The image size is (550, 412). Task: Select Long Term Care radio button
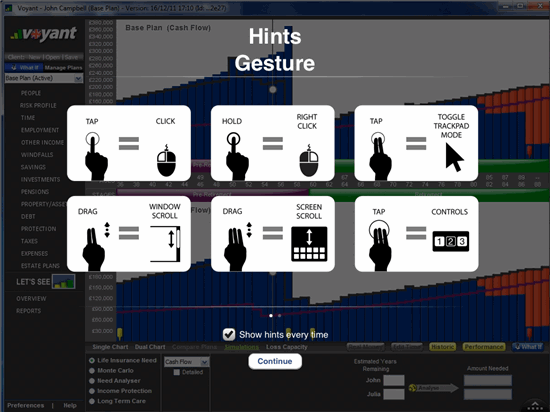pyautogui.click(x=92, y=401)
